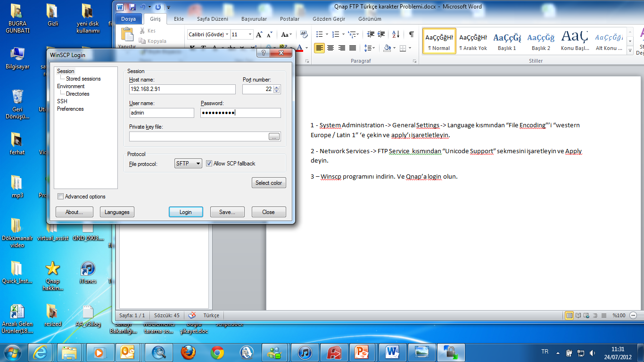Enable the Advanced options checkbox in WinSCP
This screenshot has width=644, height=362.
coord(60,197)
